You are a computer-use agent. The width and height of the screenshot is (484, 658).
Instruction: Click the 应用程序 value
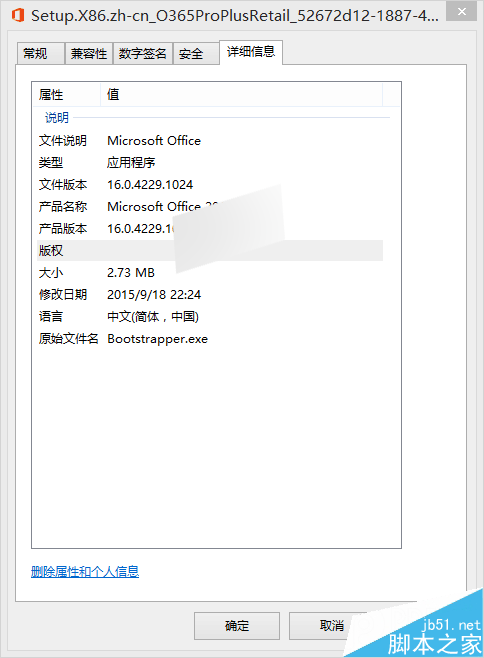click(x=131, y=162)
